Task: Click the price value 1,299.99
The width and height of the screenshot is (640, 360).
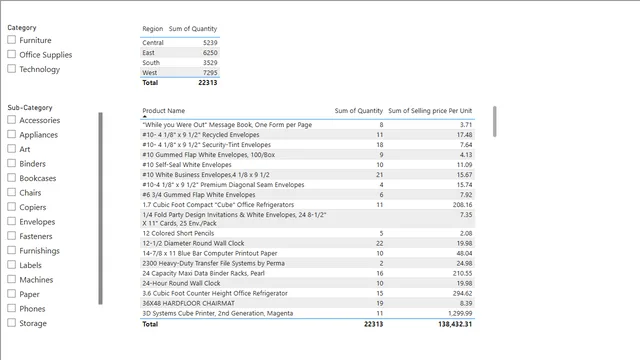Action: coord(460,313)
